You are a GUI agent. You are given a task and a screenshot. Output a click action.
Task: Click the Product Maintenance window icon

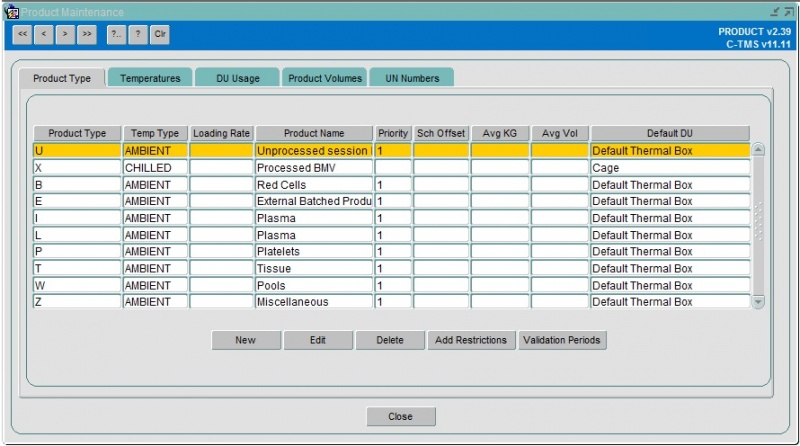tap(11, 12)
